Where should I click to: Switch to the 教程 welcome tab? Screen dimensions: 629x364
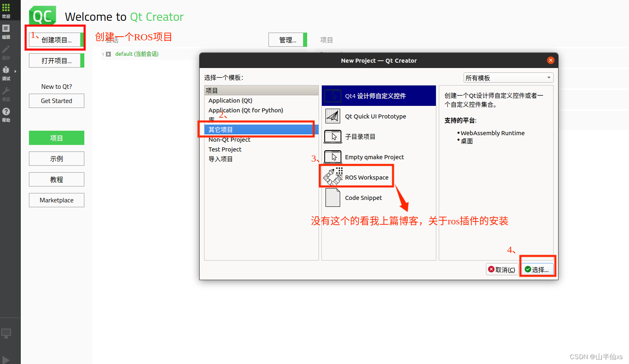pos(57,180)
